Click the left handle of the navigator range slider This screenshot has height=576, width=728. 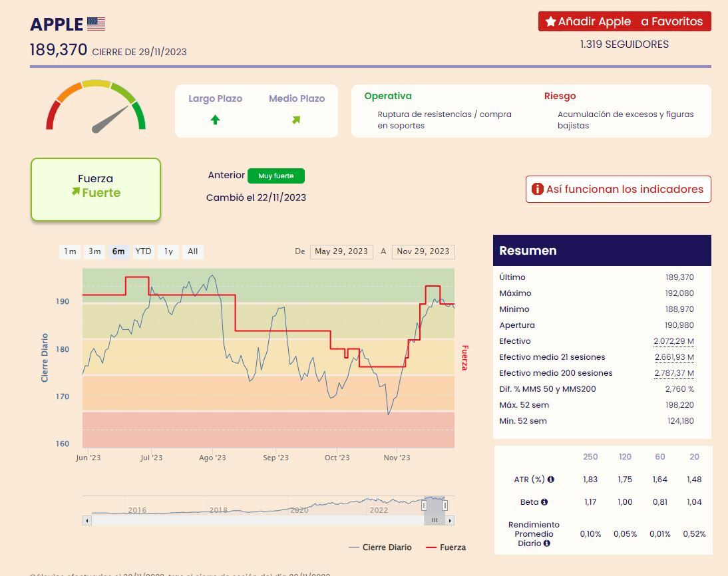click(x=425, y=505)
